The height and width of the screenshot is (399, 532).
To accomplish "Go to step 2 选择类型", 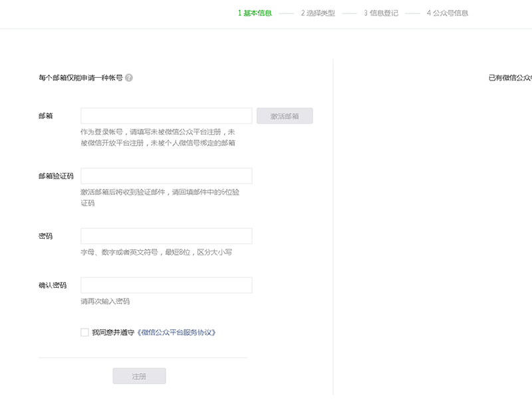I will coord(315,13).
